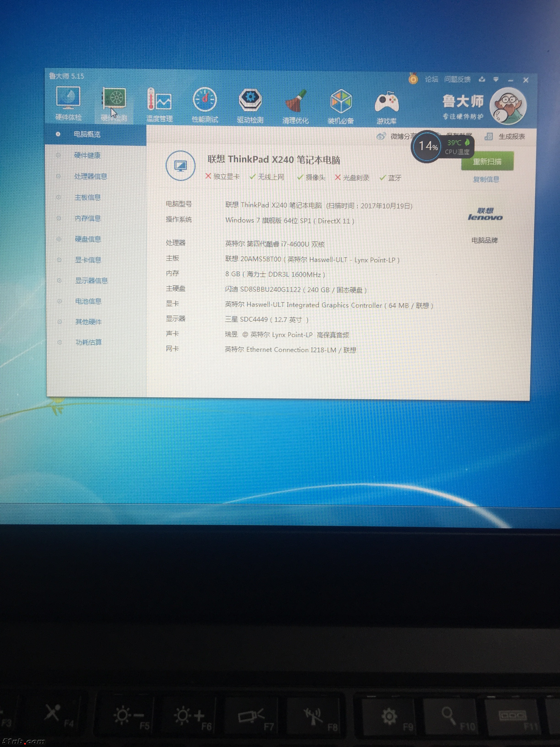Click the 复制信息 copy info link
Viewport: 560px width, 747px height.
[x=486, y=179]
